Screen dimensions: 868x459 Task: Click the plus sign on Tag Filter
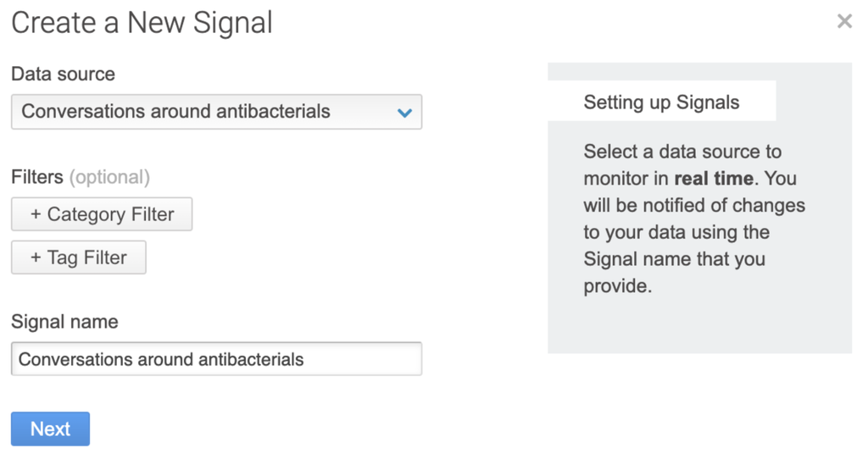36,257
